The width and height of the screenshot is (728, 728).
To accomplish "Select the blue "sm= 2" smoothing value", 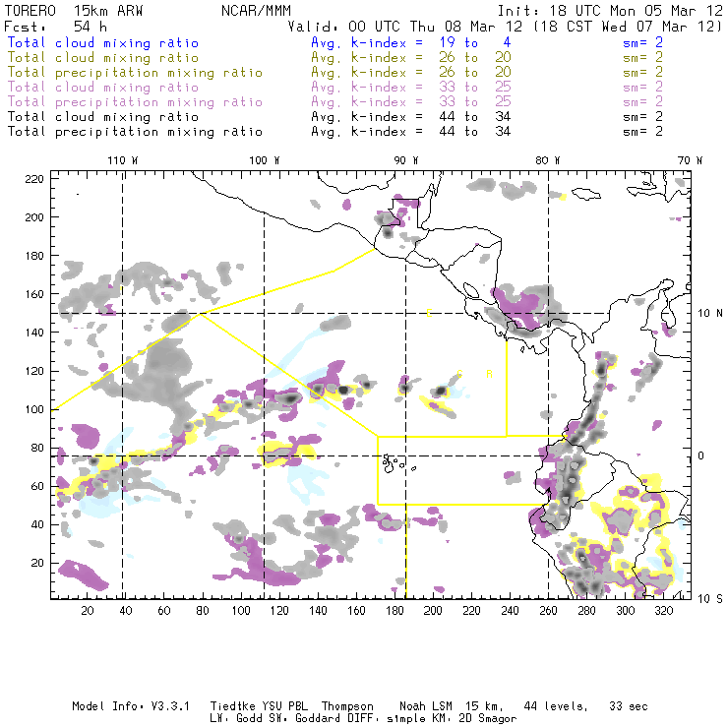I will [x=642, y=42].
